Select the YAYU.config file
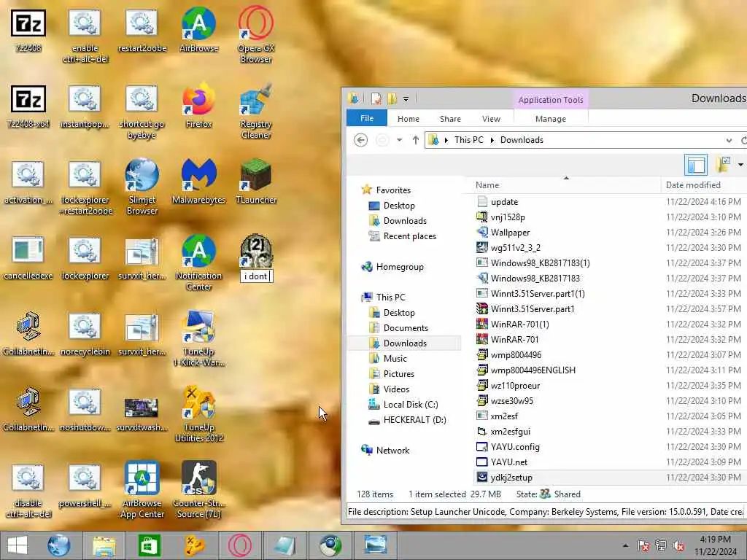The width and height of the screenshot is (747, 560). [x=515, y=447]
